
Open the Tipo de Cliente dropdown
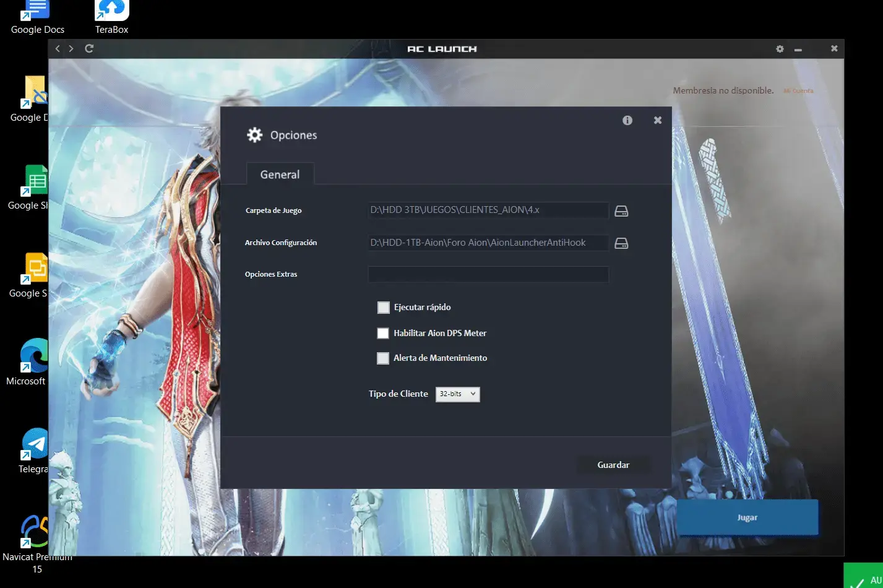pos(458,394)
